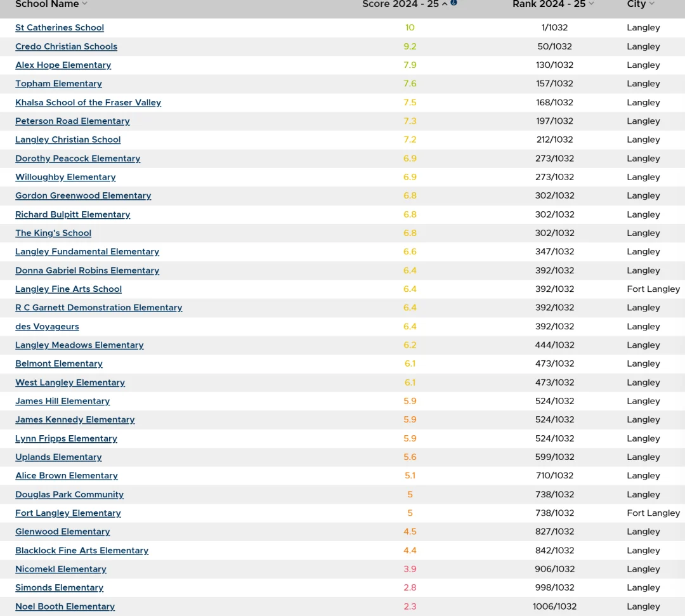Screen dimensions: 685x616
Task: Click score 2.3 for Noel Booth Elementary
Action: (x=410, y=606)
